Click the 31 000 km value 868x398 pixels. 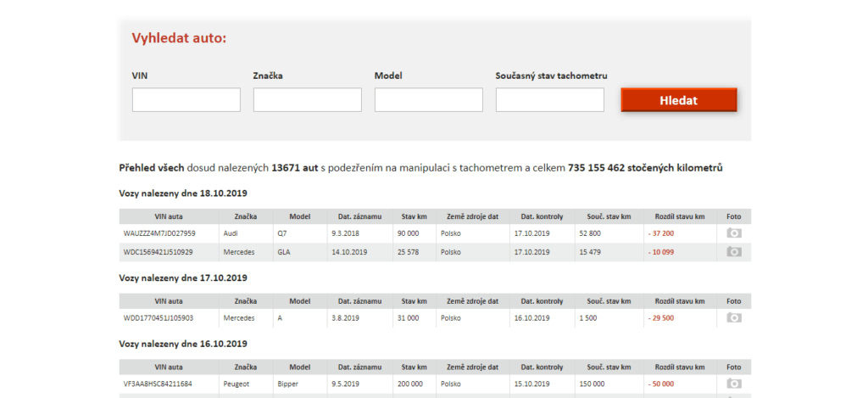(408, 318)
